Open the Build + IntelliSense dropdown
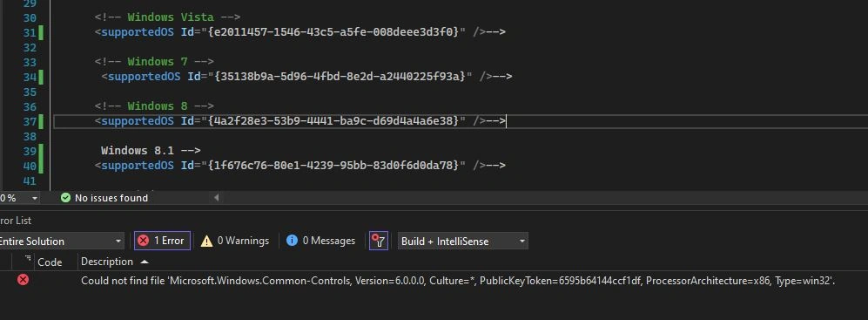Screen dimensions: 868x320 (463, 242)
